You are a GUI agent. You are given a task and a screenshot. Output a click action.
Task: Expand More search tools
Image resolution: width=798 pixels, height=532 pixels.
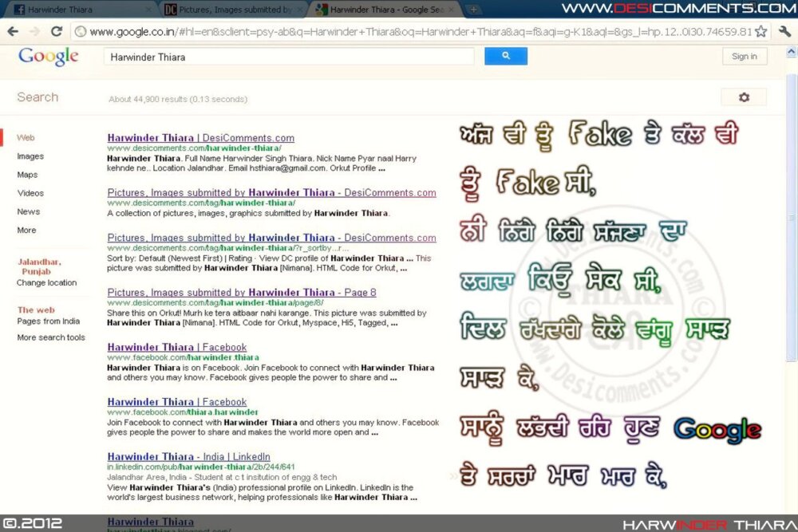pos(51,337)
